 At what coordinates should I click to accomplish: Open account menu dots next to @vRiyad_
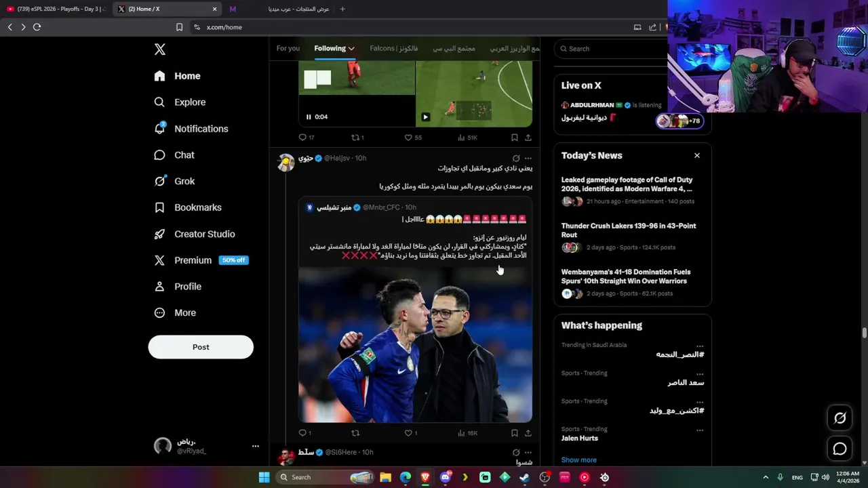[x=255, y=446]
